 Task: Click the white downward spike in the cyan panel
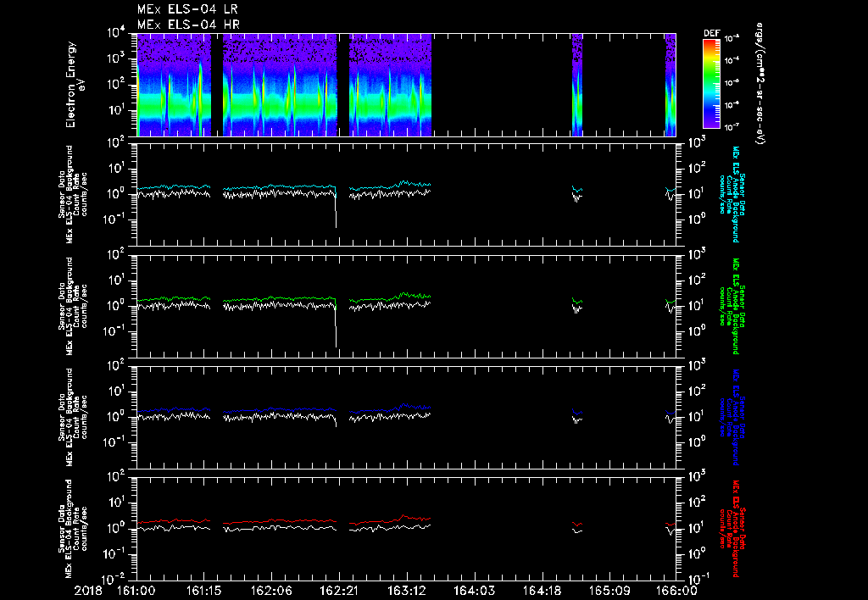(x=336, y=210)
